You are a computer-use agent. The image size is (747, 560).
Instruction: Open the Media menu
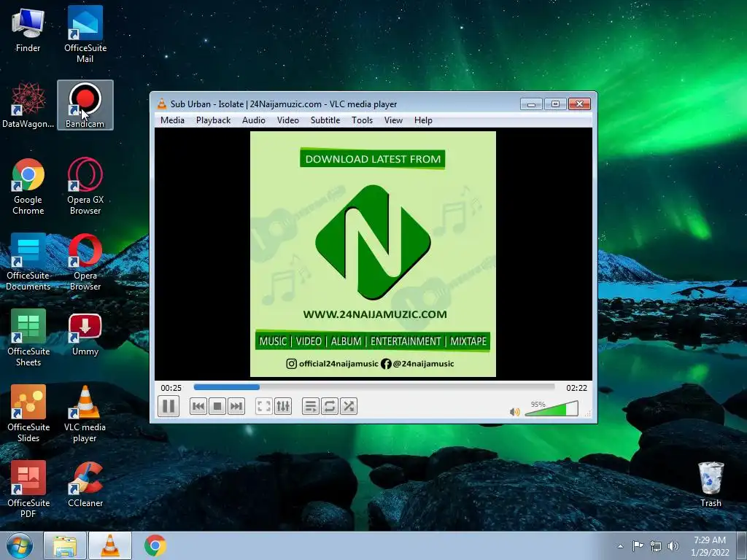pyautogui.click(x=172, y=120)
